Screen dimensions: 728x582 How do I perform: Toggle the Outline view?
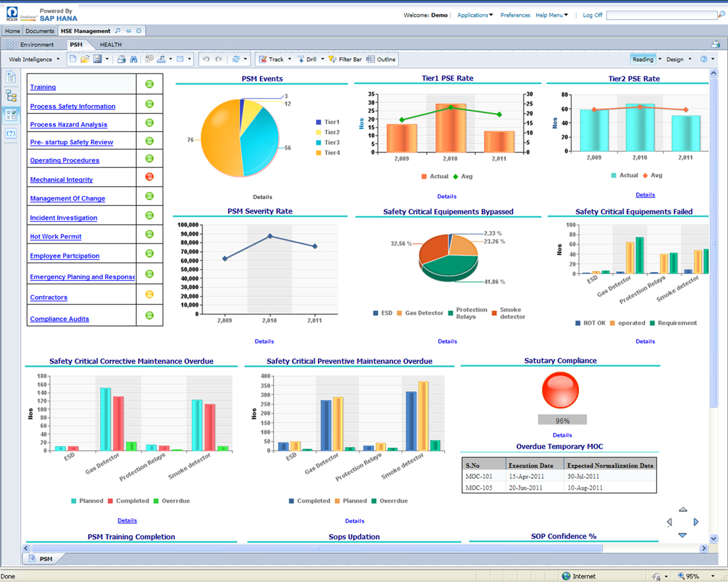(x=381, y=59)
